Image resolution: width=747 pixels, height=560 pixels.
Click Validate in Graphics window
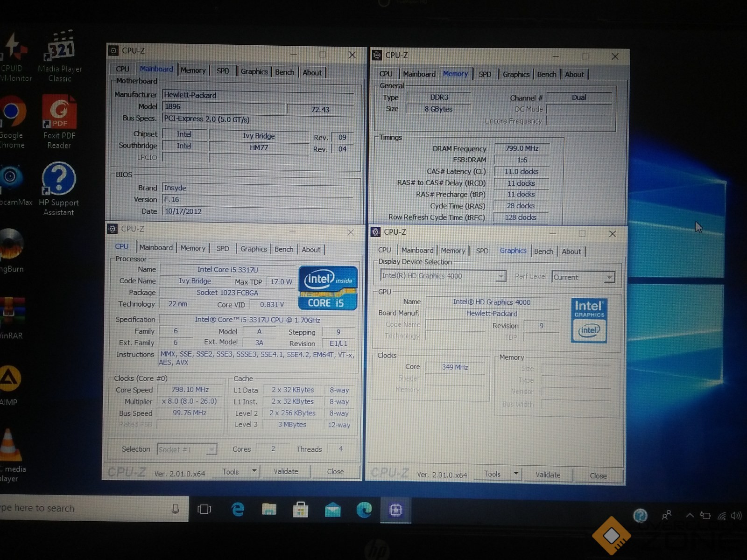coord(548,475)
